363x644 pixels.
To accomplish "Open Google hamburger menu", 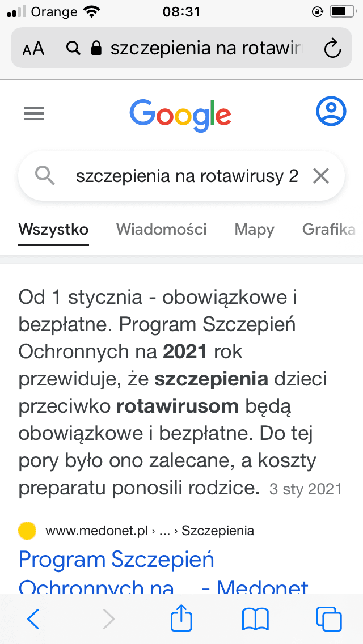I will (34, 115).
